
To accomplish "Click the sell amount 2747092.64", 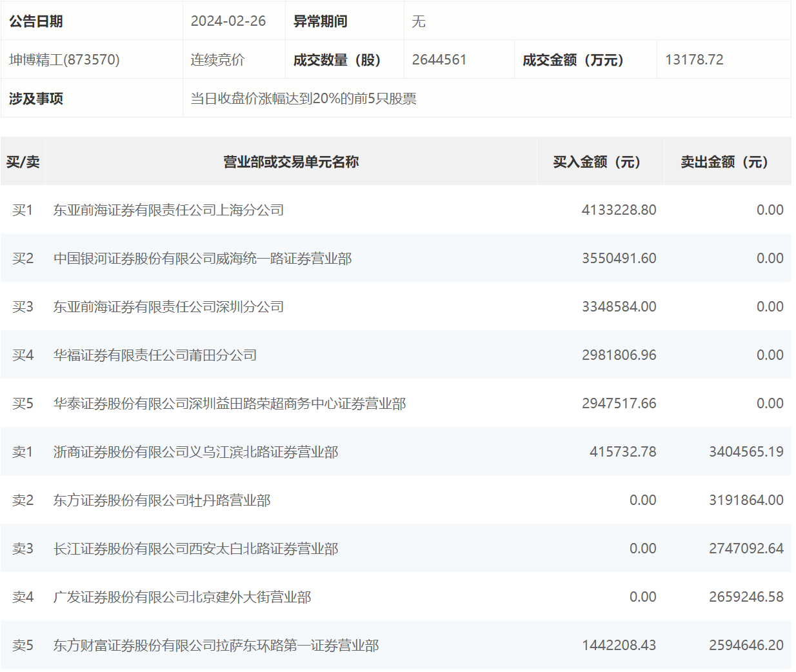I will (x=746, y=549).
